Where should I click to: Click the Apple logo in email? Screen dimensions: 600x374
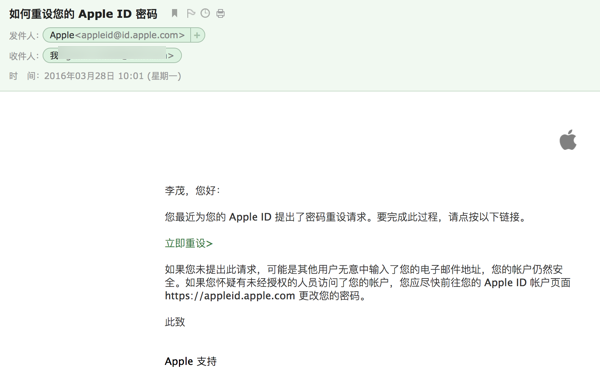pyautogui.click(x=568, y=140)
